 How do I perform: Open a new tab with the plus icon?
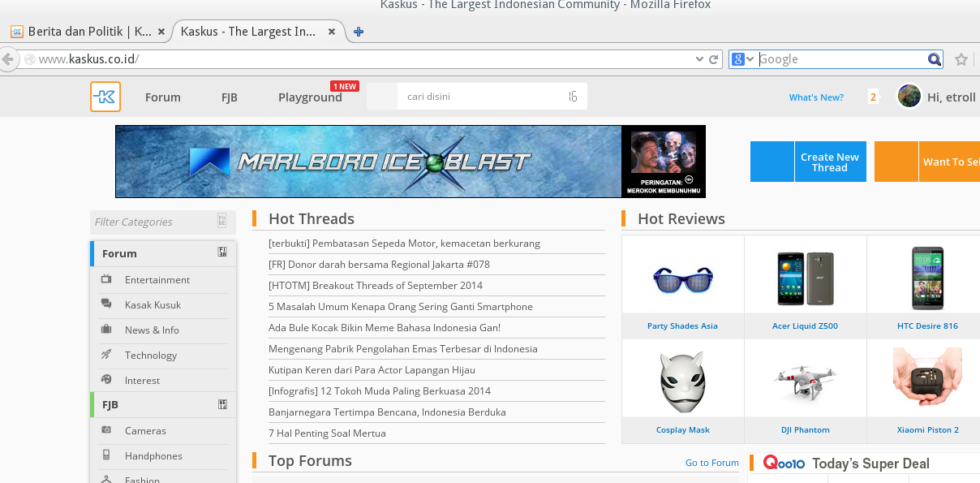pos(359,32)
